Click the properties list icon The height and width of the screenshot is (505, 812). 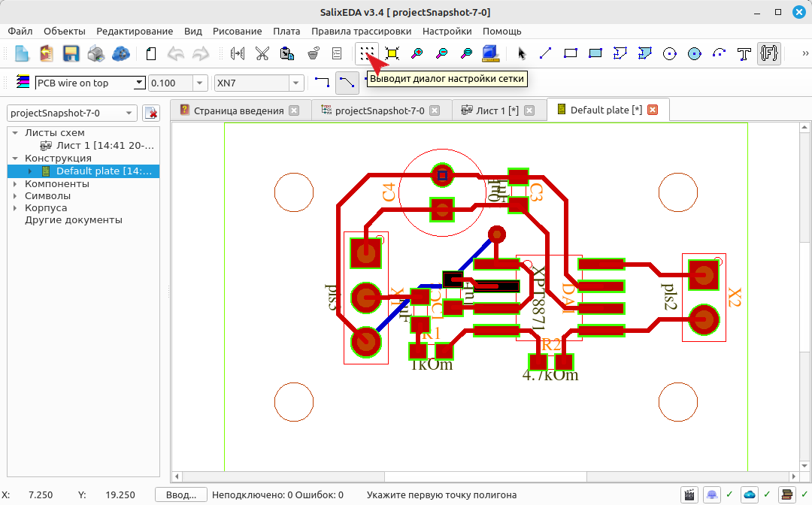click(337, 53)
